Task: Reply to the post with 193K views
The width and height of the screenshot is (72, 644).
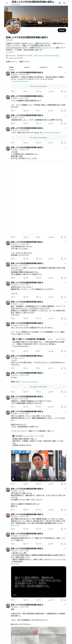Action: [12, 91]
